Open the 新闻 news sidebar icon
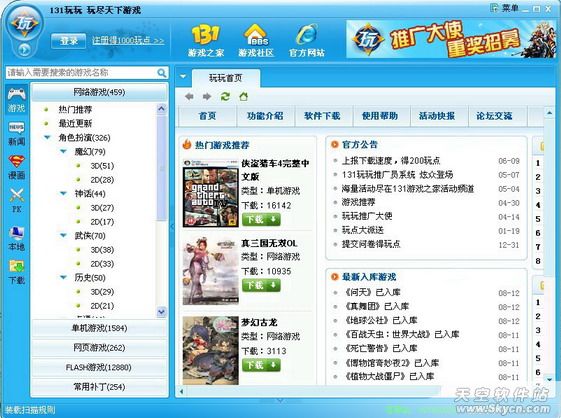Viewport: 561px width, 418px height. [x=16, y=133]
